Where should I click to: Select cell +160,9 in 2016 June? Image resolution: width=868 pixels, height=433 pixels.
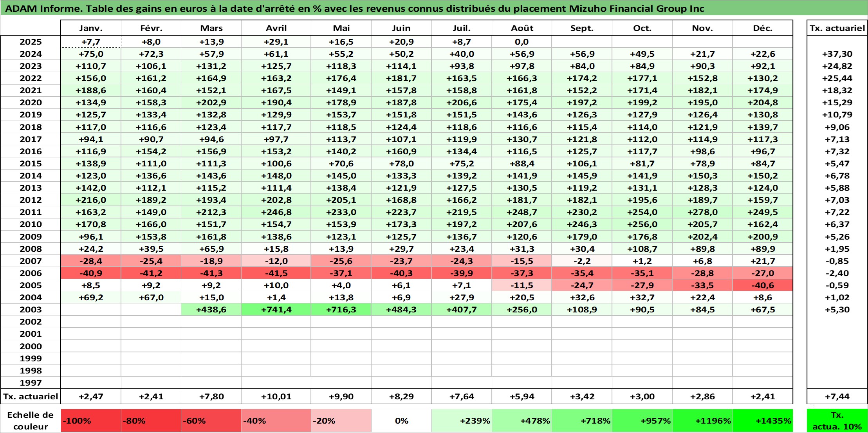401,152
